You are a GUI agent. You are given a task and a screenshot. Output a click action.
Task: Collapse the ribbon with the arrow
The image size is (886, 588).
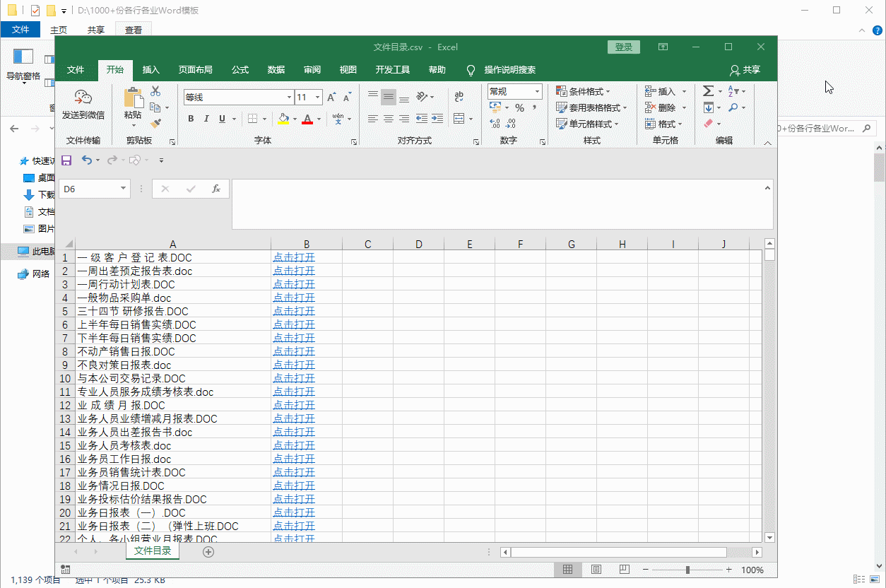click(767, 143)
